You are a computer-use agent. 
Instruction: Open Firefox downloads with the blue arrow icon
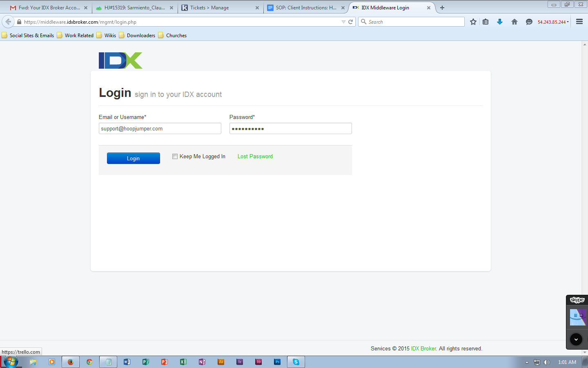click(500, 21)
